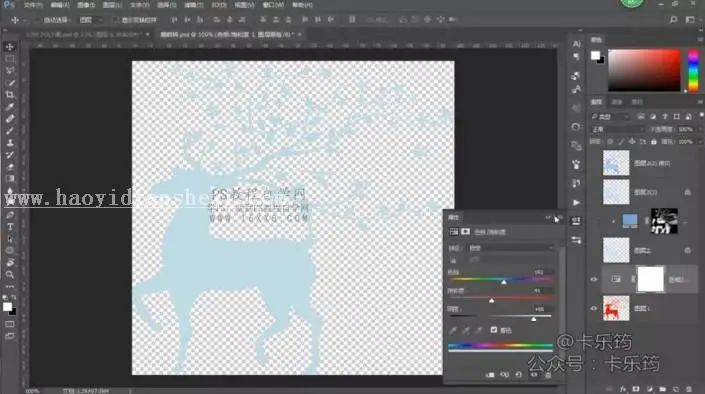Select the Brush tool
Screen dimensions: 705x394
click(10, 131)
